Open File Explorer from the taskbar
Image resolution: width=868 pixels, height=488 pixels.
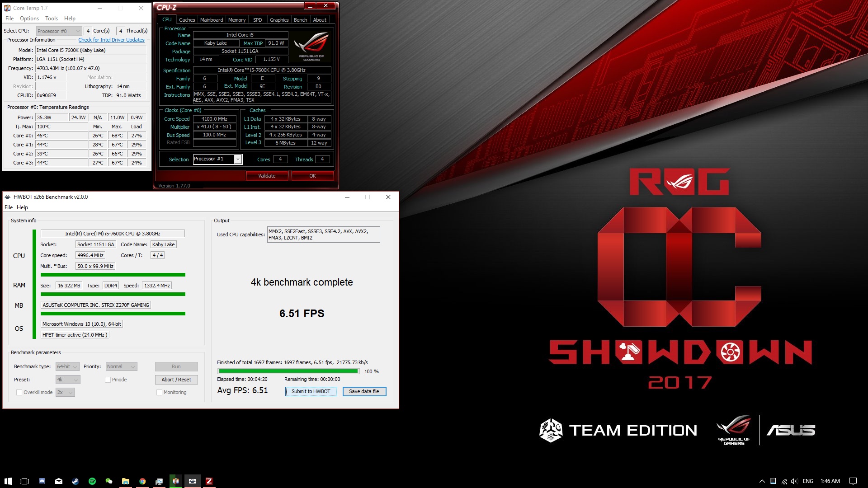[126, 481]
